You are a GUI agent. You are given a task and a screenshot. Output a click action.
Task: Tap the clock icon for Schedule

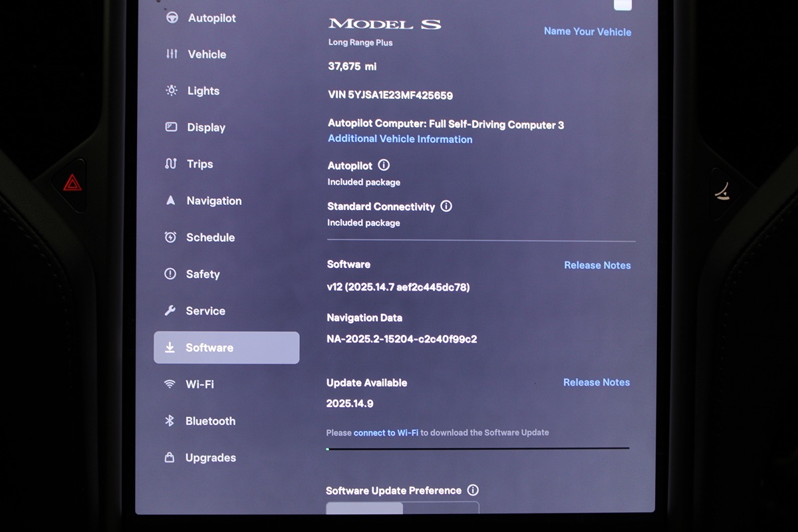coord(170,237)
